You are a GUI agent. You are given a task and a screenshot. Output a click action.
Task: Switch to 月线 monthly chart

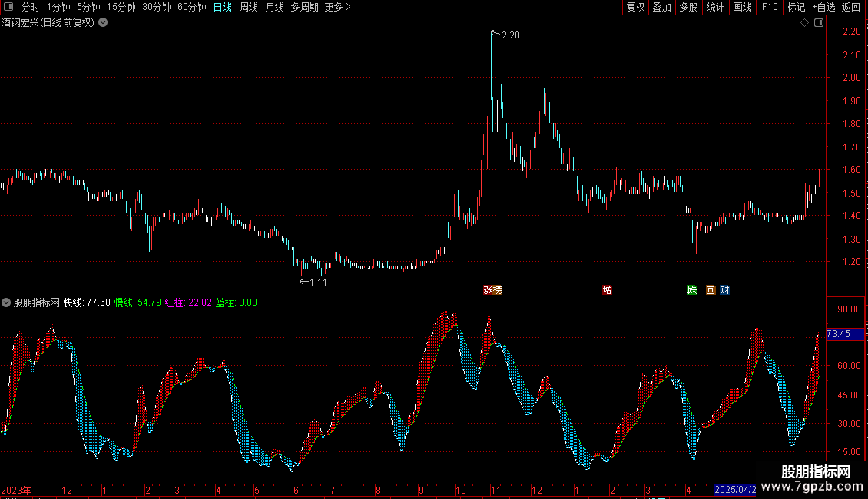coord(274,7)
